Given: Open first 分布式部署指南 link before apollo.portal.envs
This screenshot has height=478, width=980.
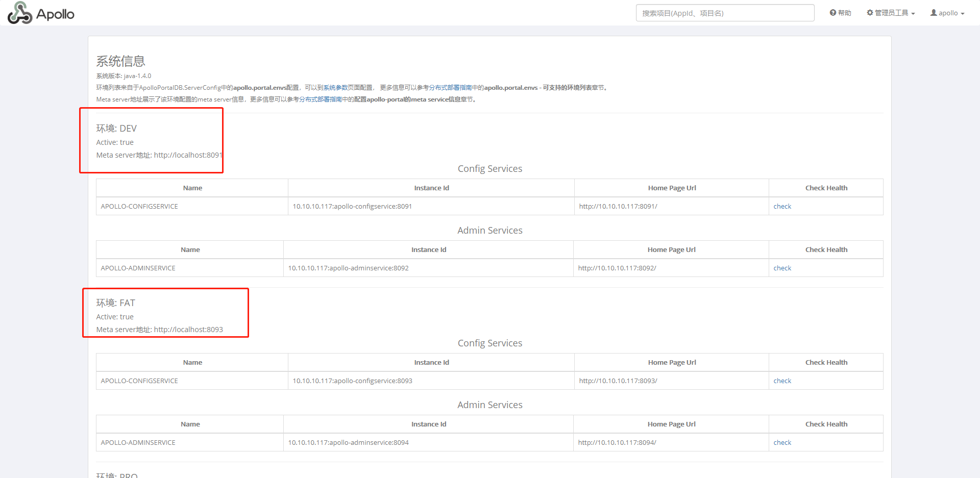Looking at the screenshot, I should (450, 88).
